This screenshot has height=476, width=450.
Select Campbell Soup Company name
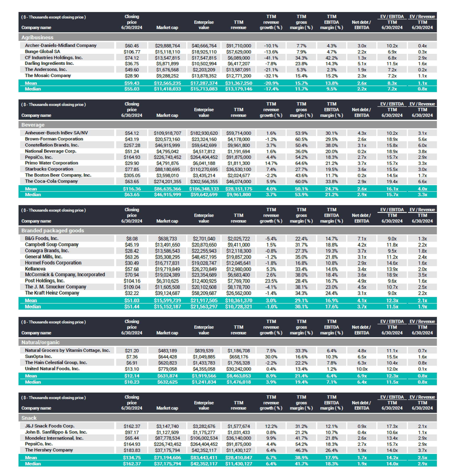(x=52, y=245)
